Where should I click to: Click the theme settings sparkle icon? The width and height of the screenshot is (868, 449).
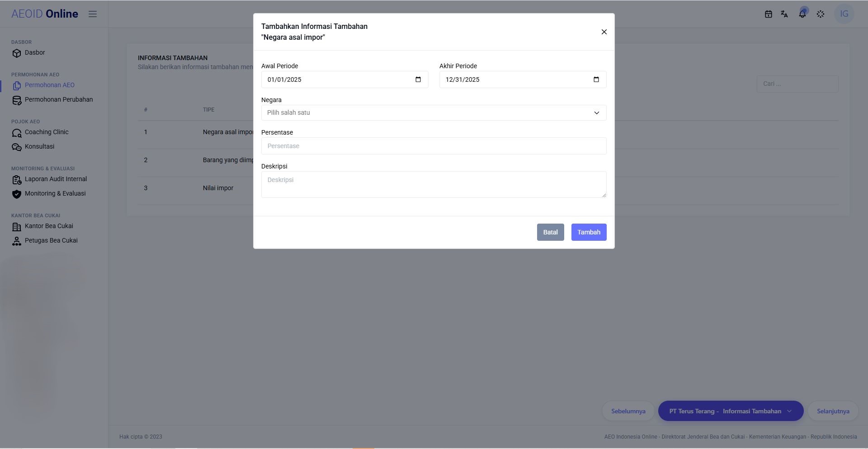pyautogui.click(x=821, y=14)
